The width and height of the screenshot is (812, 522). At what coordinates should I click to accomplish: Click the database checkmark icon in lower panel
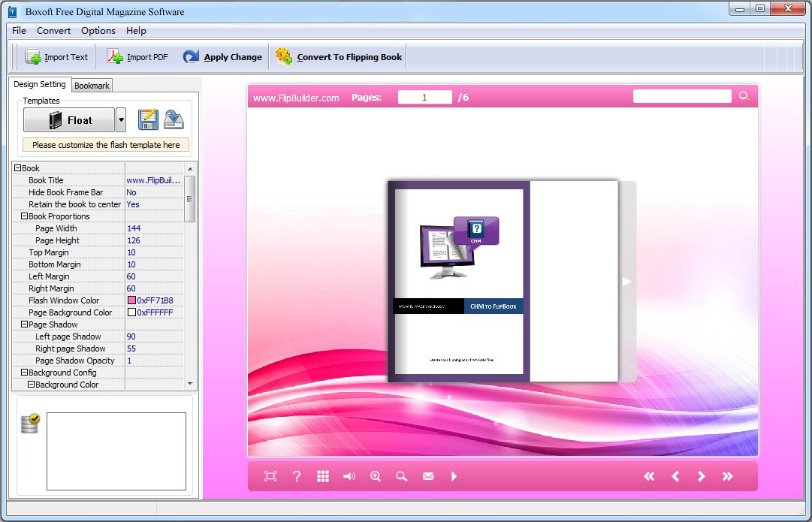pos(30,424)
